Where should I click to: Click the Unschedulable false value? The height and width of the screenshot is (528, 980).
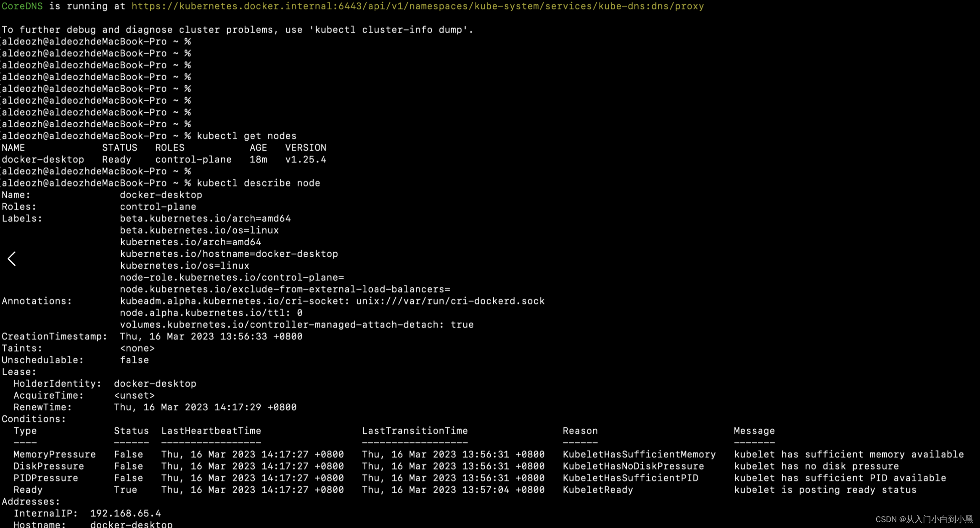click(134, 360)
